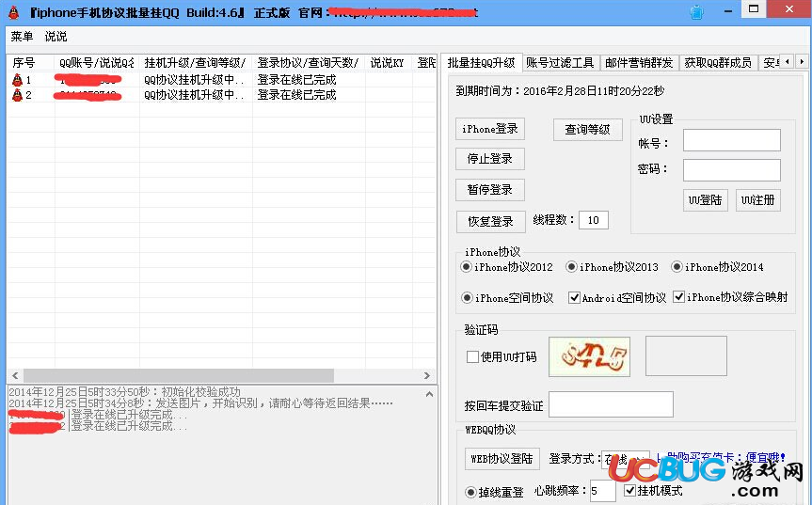
Task: Toggle the iPhone协议综合映射 checkbox
Action: pyautogui.click(x=679, y=297)
